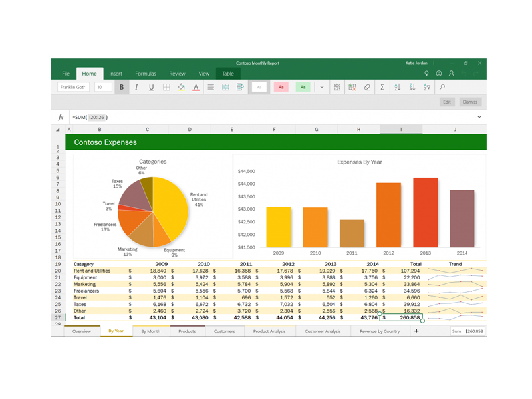The width and height of the screenshot is (532, 399).
Task: Select the Rent and Utilities category cell
Action: (x=99, y=271)
